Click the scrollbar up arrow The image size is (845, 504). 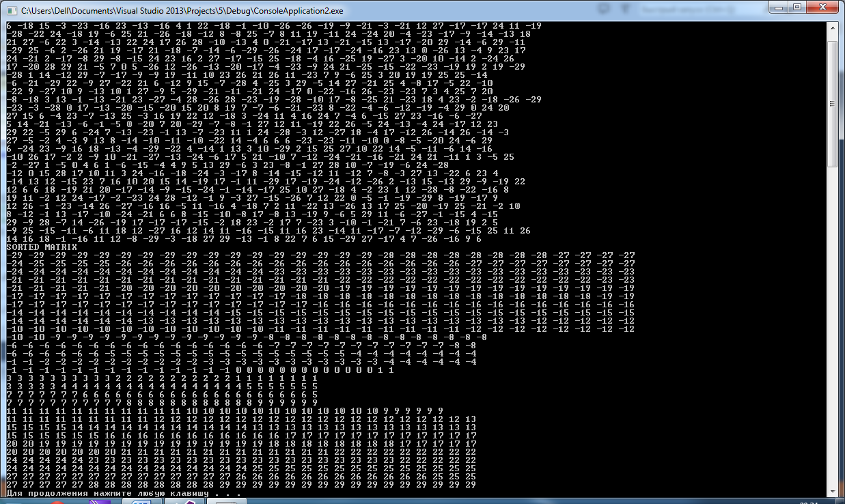pyautogui.click(x=832, y=27)
